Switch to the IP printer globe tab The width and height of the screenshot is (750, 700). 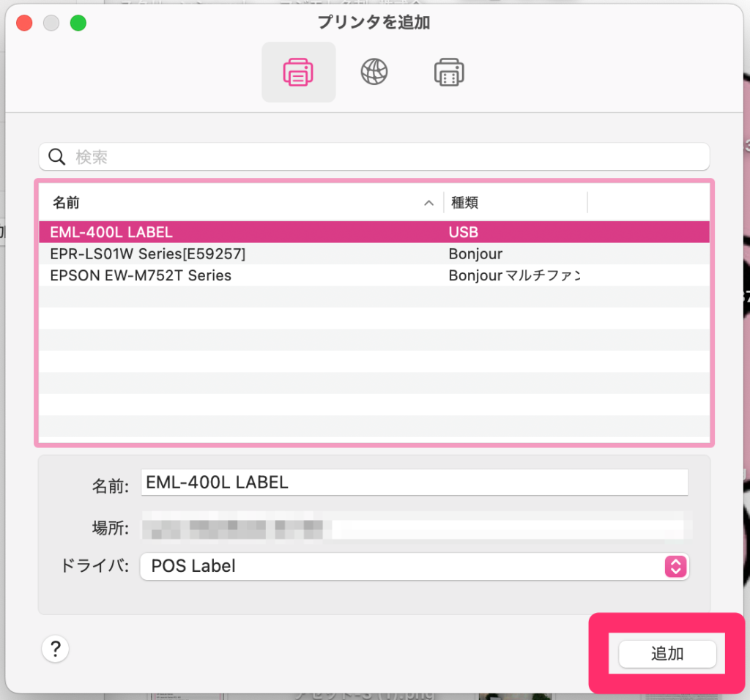[374, 72]
